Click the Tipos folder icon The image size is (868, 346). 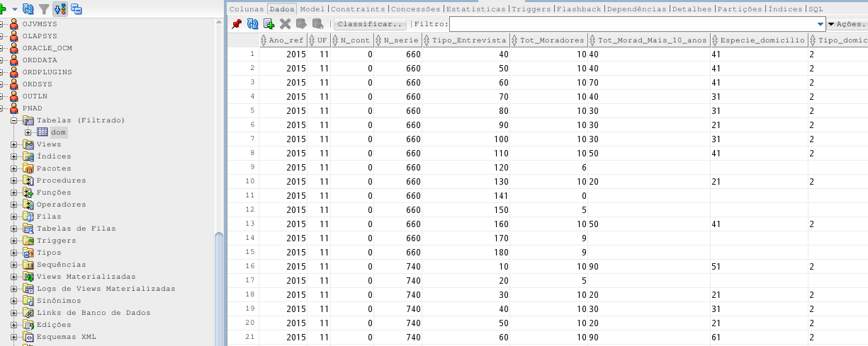(28, 253)
